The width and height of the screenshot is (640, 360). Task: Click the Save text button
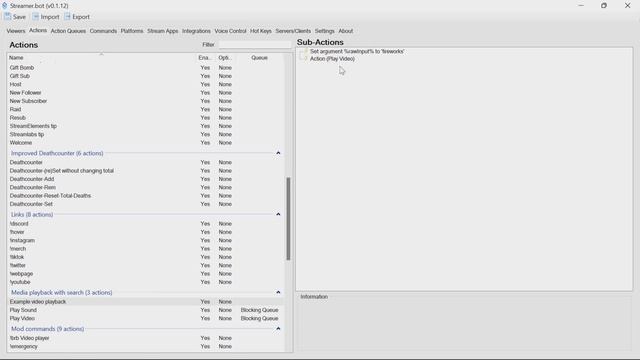(19, 17)
